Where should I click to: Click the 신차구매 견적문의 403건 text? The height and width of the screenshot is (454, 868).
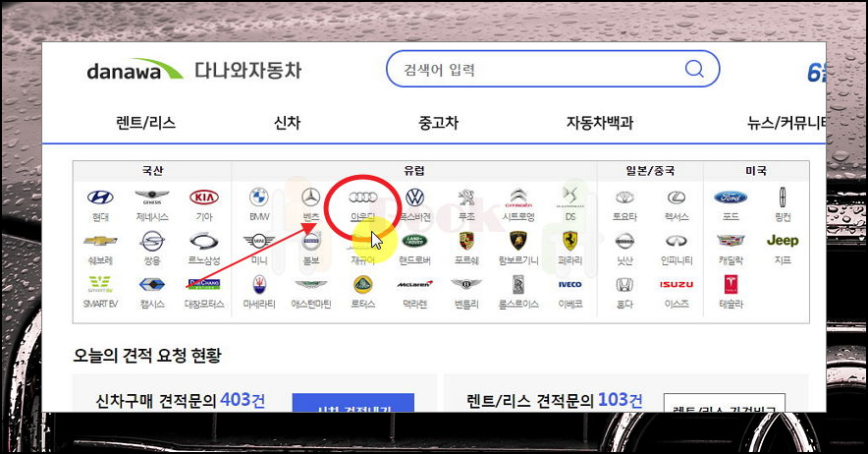point(181,400)
